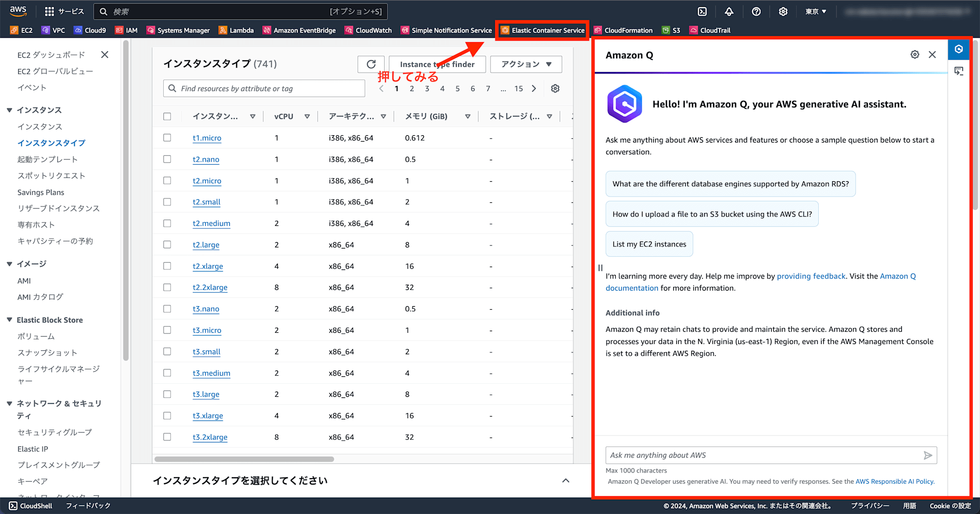980x514 pixels.
Task: Check the t3.2xlarge row checkbox
Action: coord(167,437)
